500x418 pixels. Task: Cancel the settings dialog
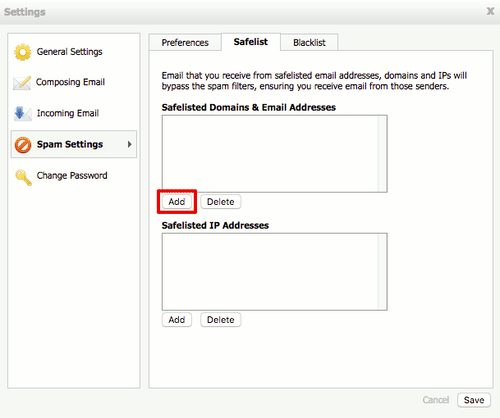436,400
